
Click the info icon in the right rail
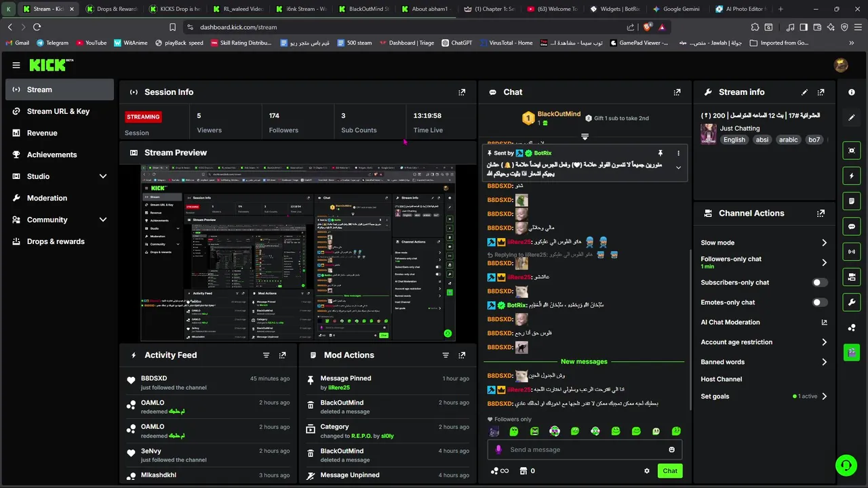[x=852, y=92]
